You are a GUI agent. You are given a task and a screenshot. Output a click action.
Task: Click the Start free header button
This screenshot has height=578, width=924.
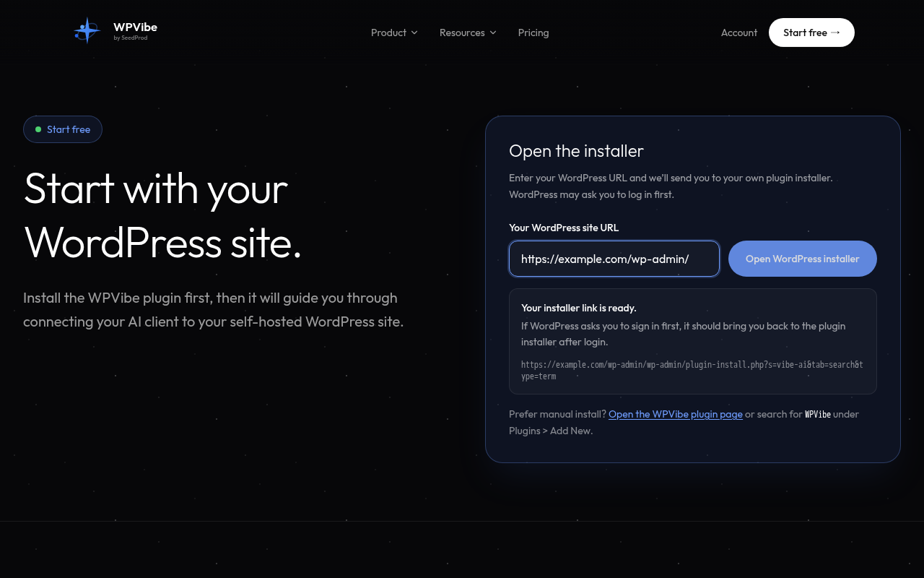(x=811, y=33)
